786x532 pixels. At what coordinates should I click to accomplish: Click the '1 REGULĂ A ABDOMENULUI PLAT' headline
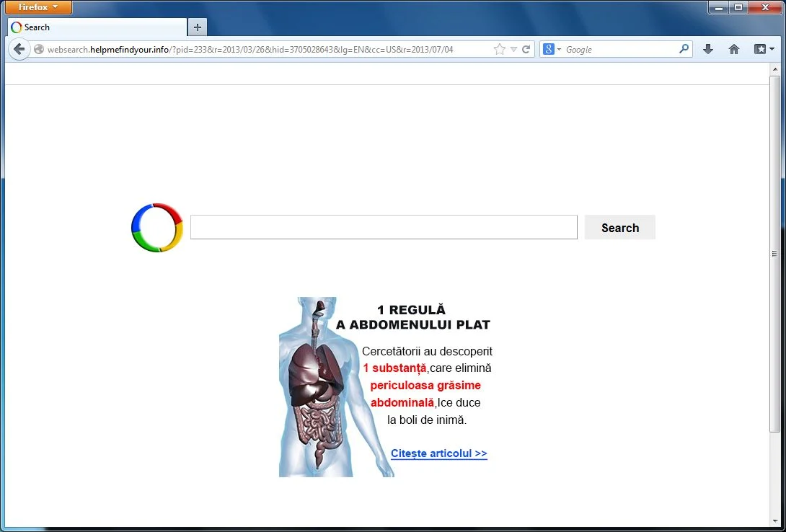point(412,317)
